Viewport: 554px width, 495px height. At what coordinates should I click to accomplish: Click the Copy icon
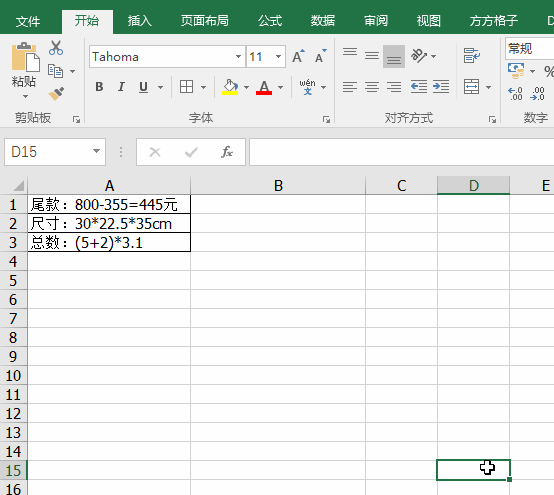[55, 71]
